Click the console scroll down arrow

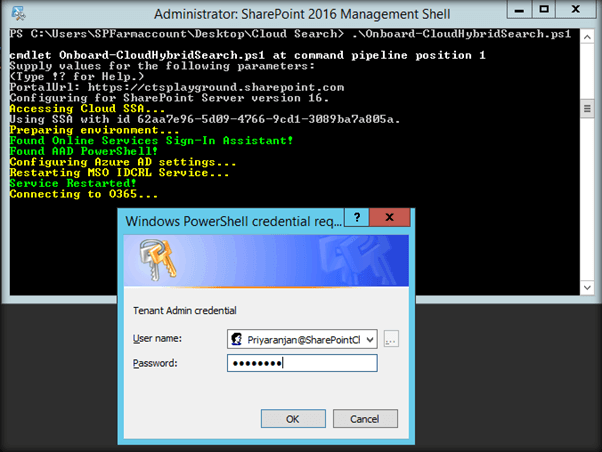[587, 287]
